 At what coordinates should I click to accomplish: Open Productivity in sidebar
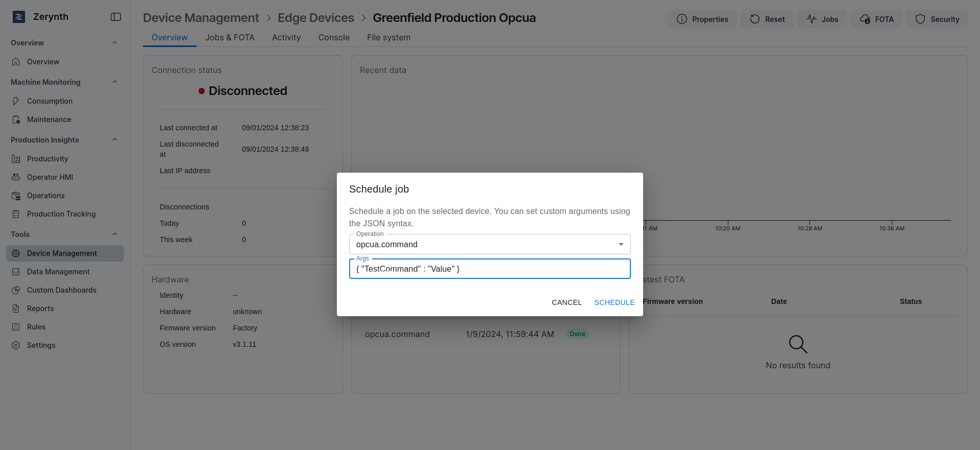click(x=65, y=159)
